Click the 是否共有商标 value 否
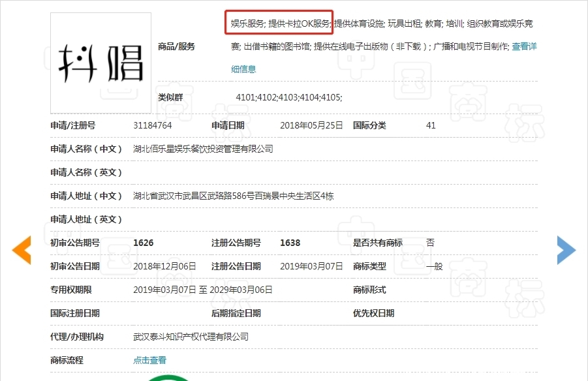Viewport: 588px width, 381px height. point(431,242)
